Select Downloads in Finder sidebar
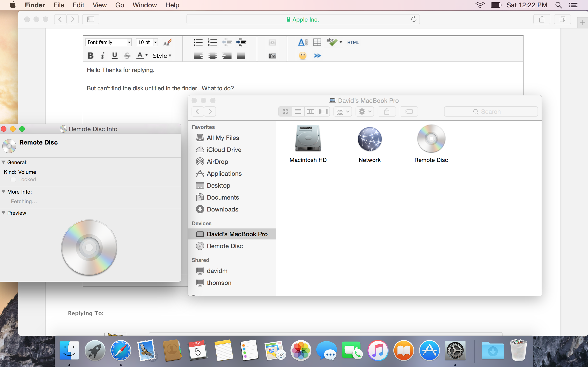The height and width of the screenshot is (367, 588). (222, 209)
